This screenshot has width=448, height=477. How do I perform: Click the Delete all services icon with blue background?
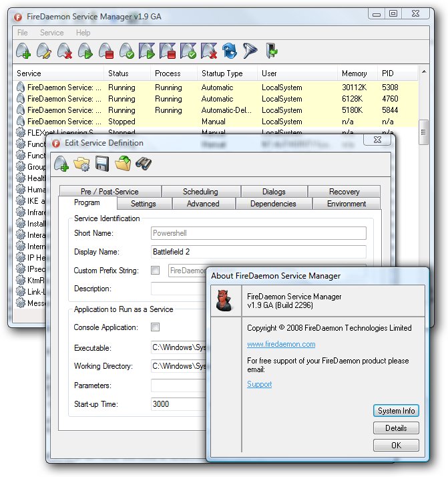209,51
